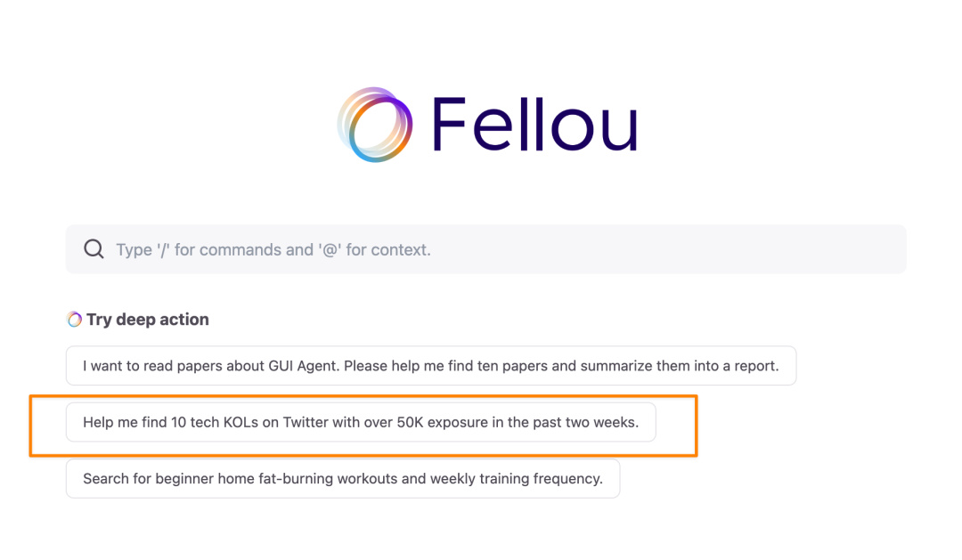962x560 pixels.
Task: Launch the weekly training frequency prompt
Action: tap(342, 478)
